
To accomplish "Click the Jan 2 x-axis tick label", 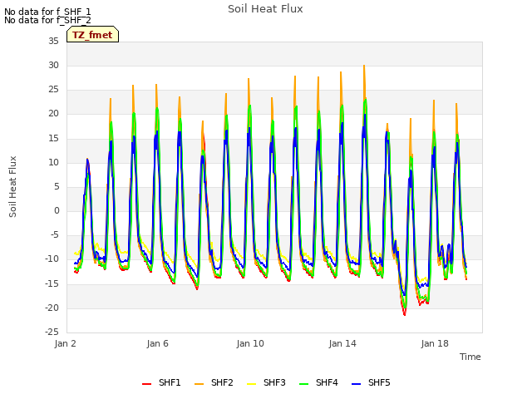I will point(65,343).
